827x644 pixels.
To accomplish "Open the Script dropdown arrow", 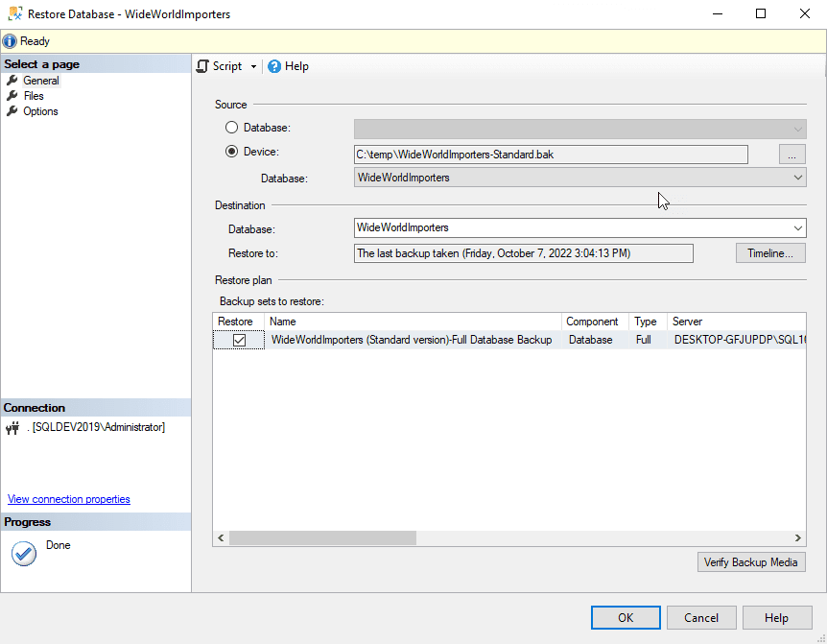I will pos(253,66).
